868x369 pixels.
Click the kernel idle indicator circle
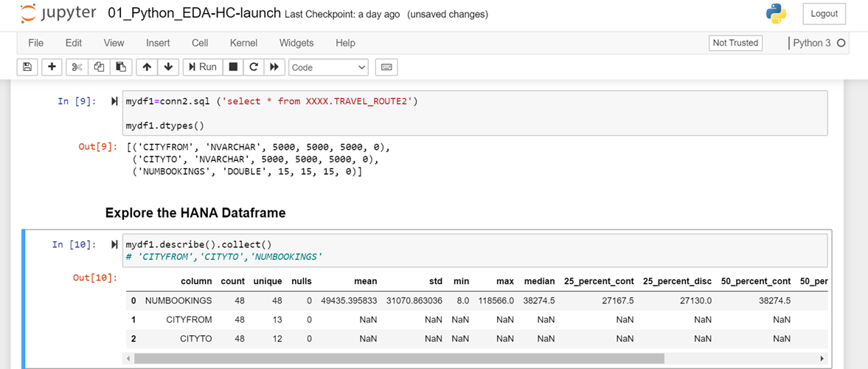pyautogui.click(x=841, y=44)
